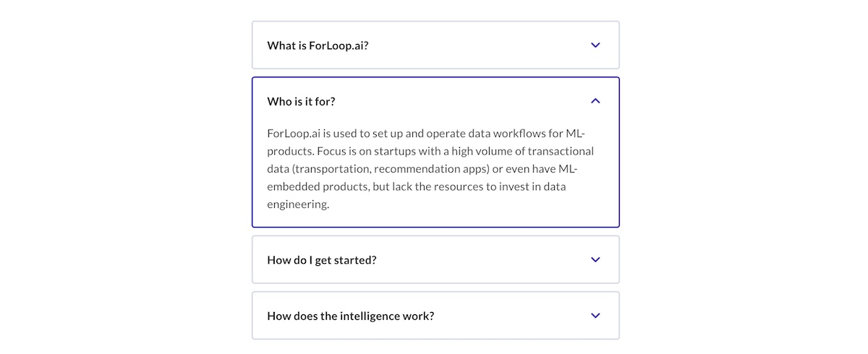Click the word "engineering." ending the answer
This screenshot has height=354, width=868.
point(298,204)
